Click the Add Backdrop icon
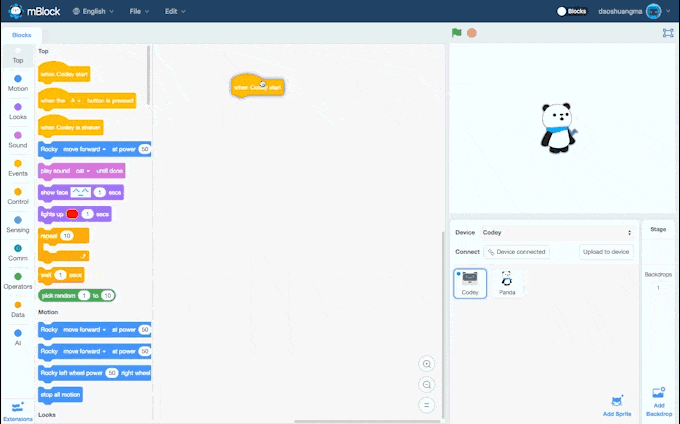The width and height of the screenshot is (680, 424). click(657, 395)
